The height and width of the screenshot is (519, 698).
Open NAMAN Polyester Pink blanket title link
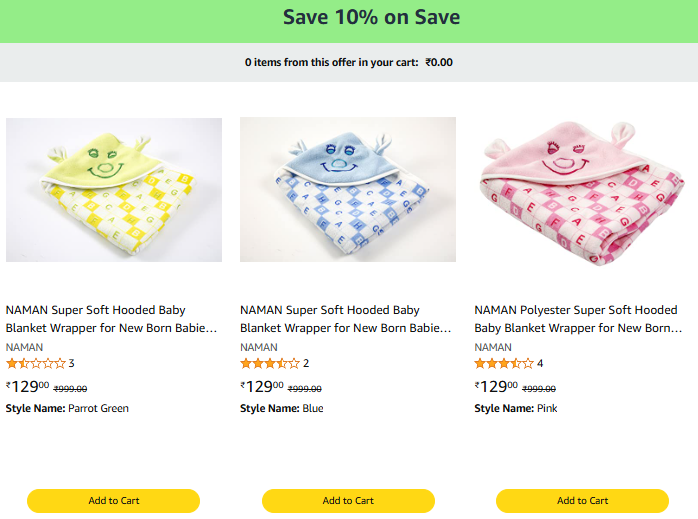pyautogui.click(x=577, y=319)
